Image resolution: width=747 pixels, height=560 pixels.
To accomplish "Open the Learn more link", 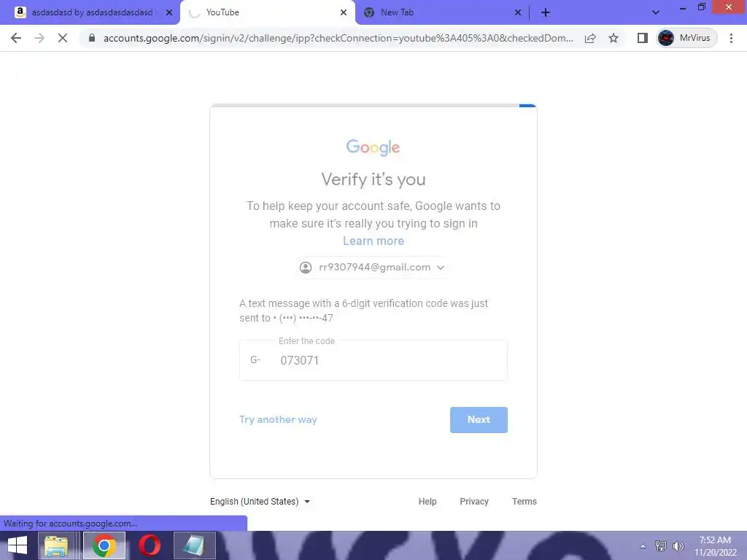I will (373, 241).
